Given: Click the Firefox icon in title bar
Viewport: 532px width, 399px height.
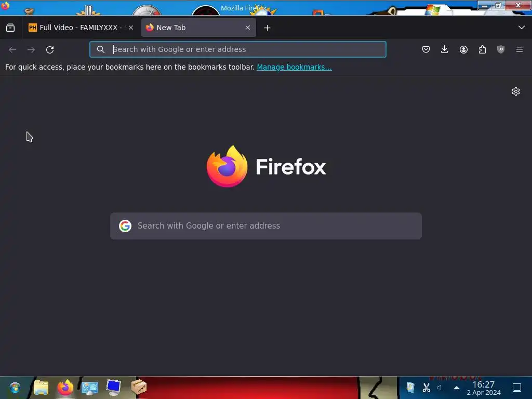Looking at the screenshot, I should click(5, 6).
